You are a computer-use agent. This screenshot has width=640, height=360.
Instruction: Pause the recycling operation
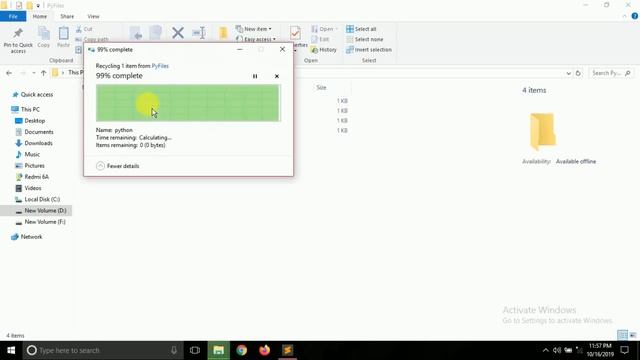coord(255,76)
